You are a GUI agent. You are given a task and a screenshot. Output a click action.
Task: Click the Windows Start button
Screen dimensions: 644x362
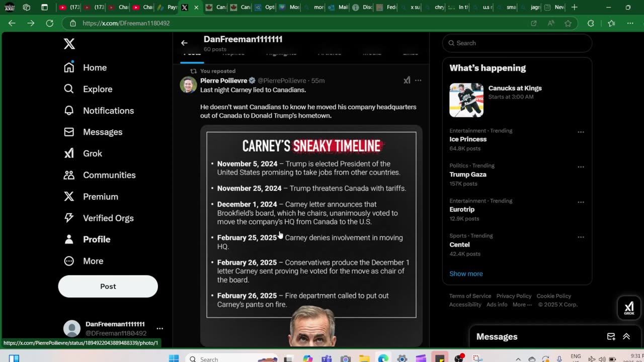pyautogui.click(x=174, y=358)
